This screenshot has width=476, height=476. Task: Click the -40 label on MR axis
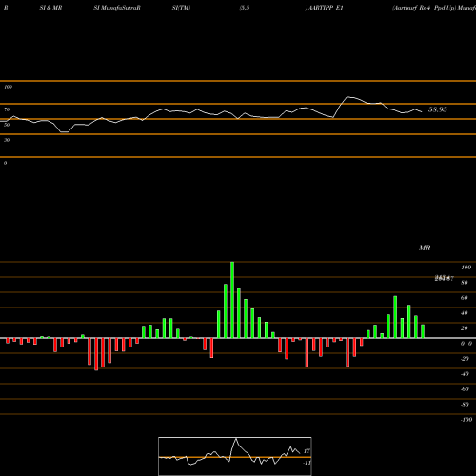465,374
